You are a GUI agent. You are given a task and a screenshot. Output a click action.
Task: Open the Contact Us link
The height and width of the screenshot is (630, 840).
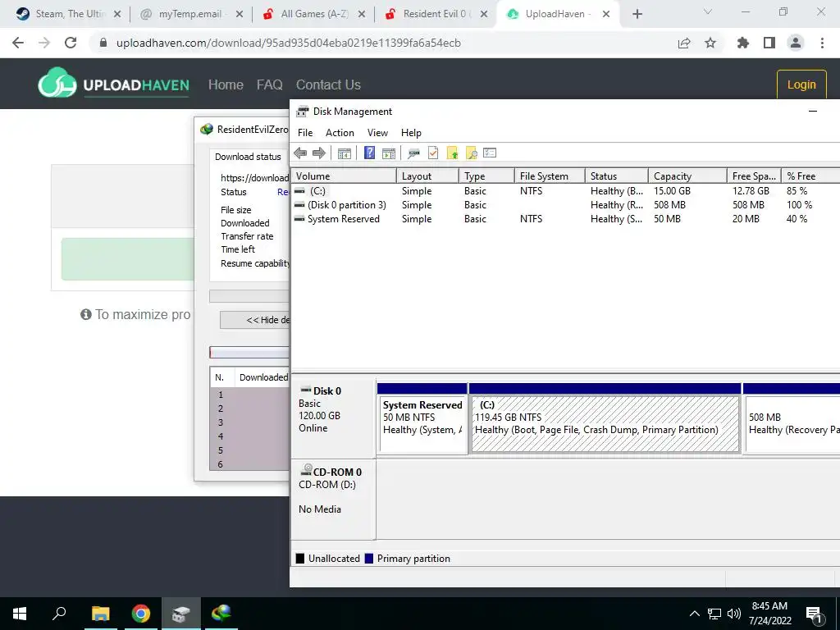point(328,84)
